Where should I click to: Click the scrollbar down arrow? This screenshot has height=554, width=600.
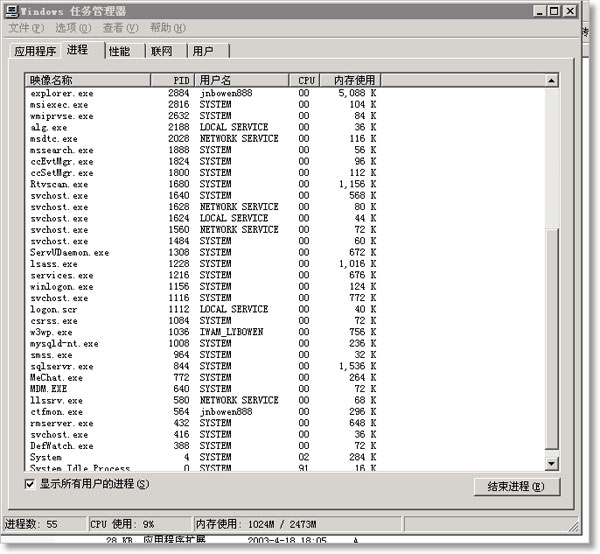pyautogui.click(x=551, y=464)
